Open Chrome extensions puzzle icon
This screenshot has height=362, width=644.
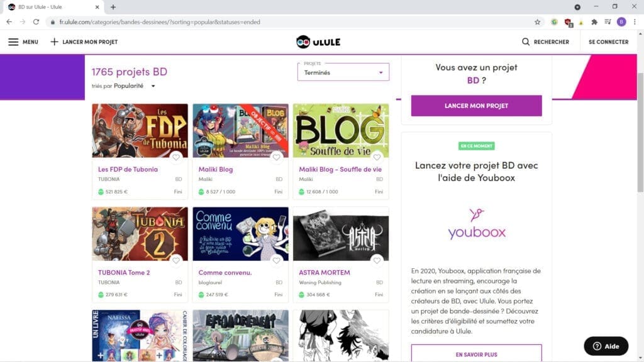point(594,22)
